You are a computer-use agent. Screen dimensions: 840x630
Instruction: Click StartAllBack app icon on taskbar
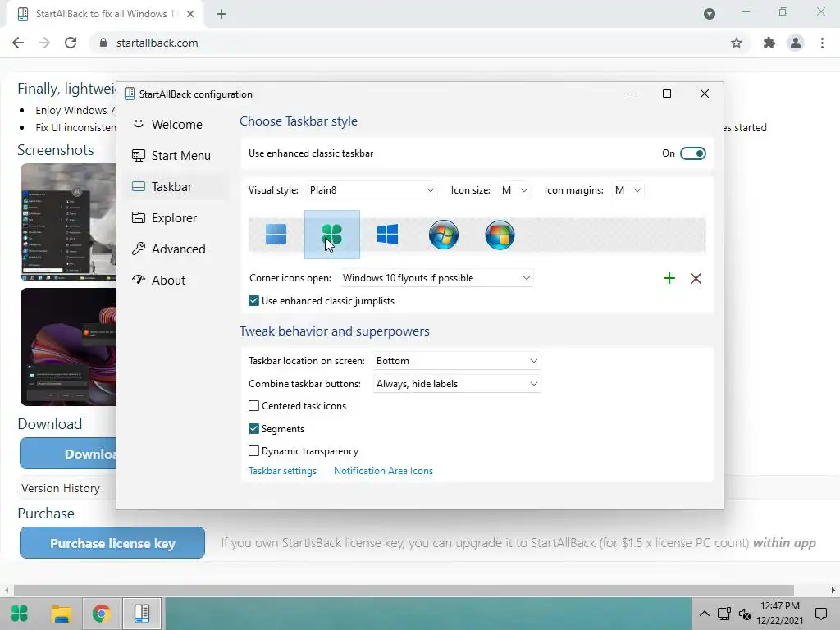142,614
